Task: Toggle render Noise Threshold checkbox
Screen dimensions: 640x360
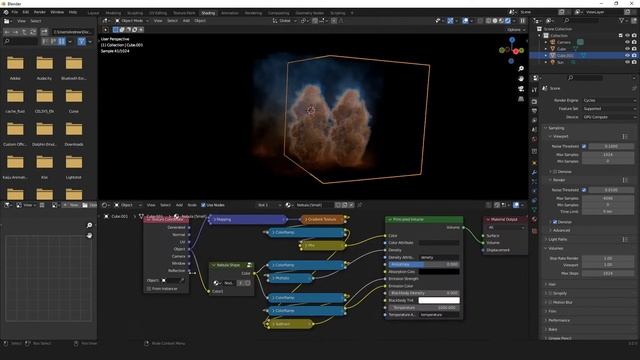Action: coord(584,190)
